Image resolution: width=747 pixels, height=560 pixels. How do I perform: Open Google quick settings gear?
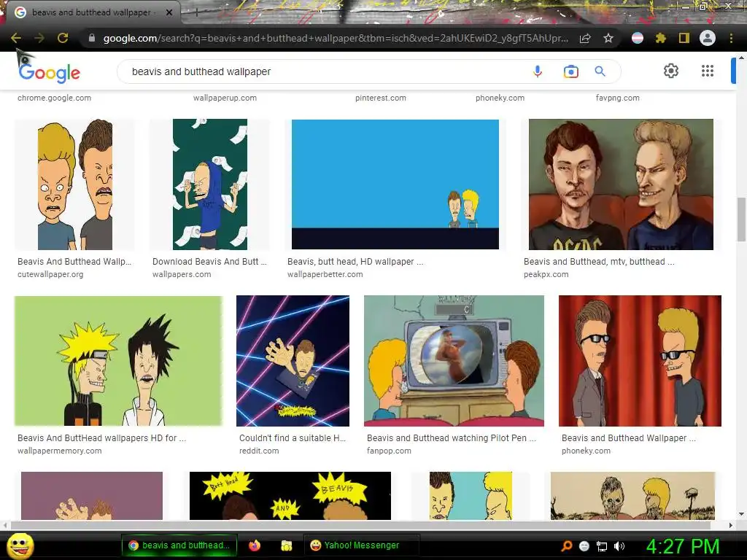point(671,71)
